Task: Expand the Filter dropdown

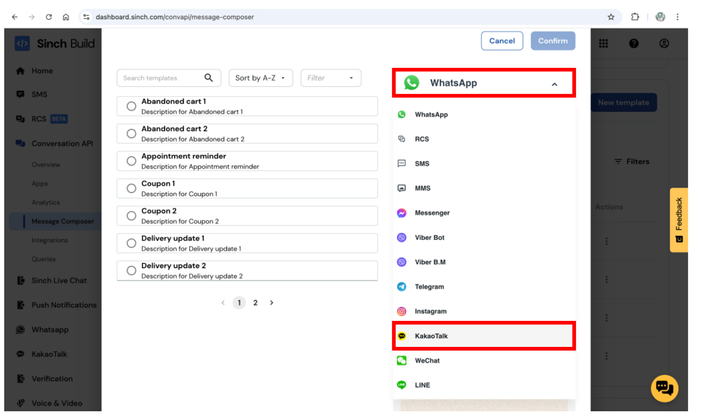Action: click(x=330, y=78)
